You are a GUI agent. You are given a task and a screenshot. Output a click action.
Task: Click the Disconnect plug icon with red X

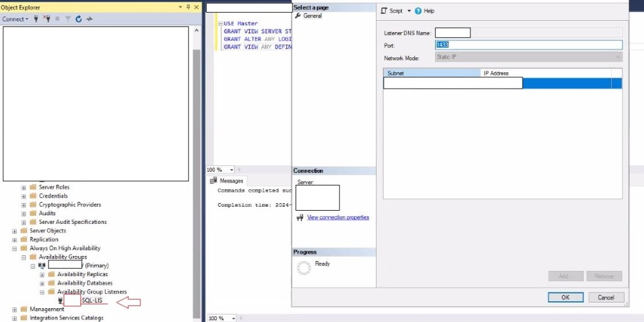tap(47, 19)
